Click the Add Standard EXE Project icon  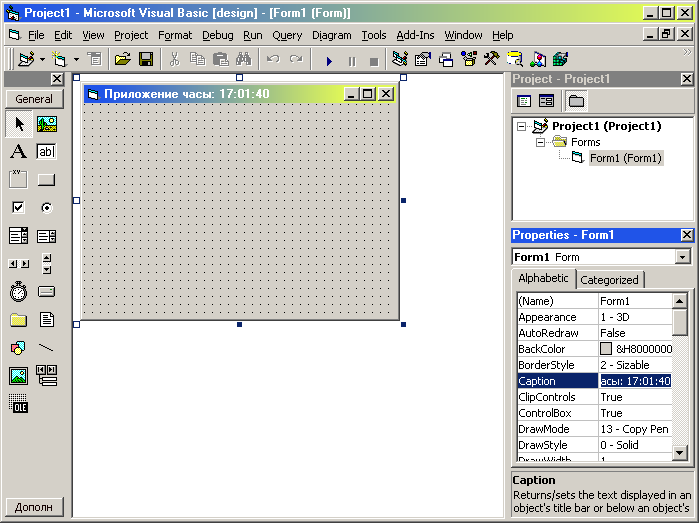point(27,59)
